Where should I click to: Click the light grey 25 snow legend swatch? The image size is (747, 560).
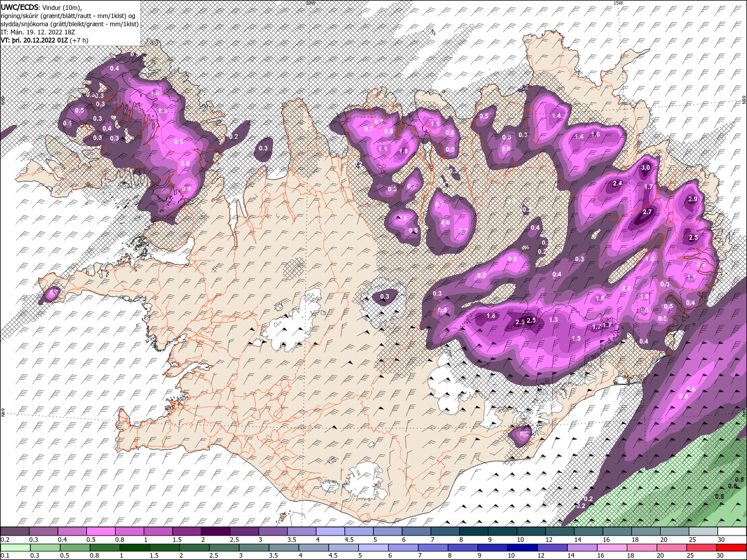point(704,531)
